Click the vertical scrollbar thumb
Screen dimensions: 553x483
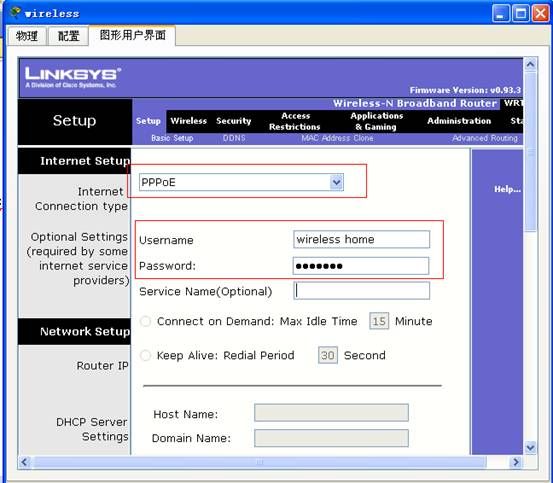[530, 152]
